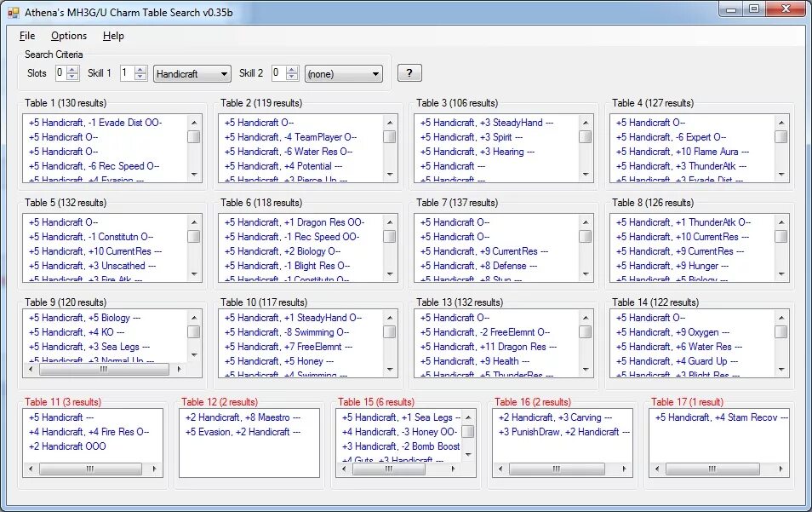
Task: Click the question mark help button
Action: pyautogui.click(x=409, y=73)
